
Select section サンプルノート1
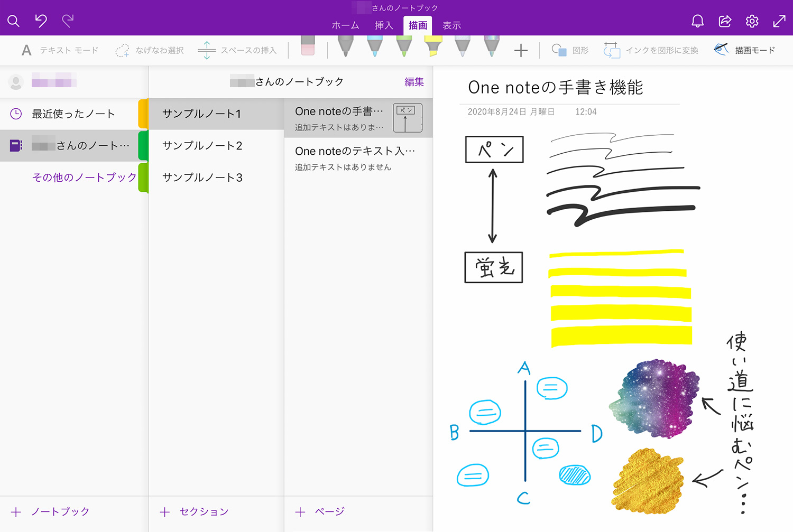(216, 114)
